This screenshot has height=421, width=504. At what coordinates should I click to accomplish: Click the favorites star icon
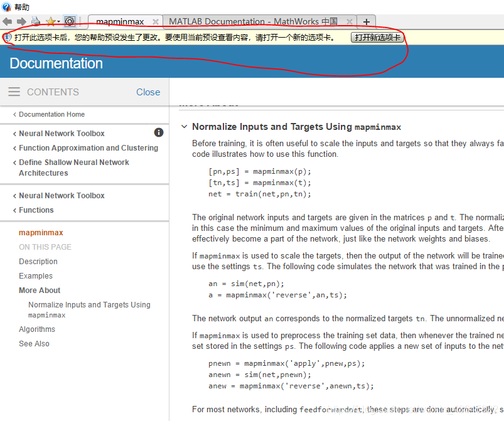[x=50, y=21]
